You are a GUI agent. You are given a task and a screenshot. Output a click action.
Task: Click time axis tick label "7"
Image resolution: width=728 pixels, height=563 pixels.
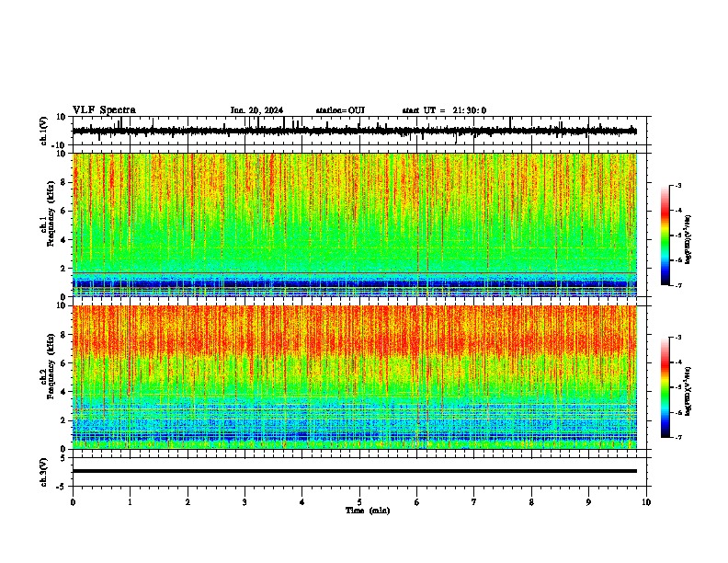(474, 502)
